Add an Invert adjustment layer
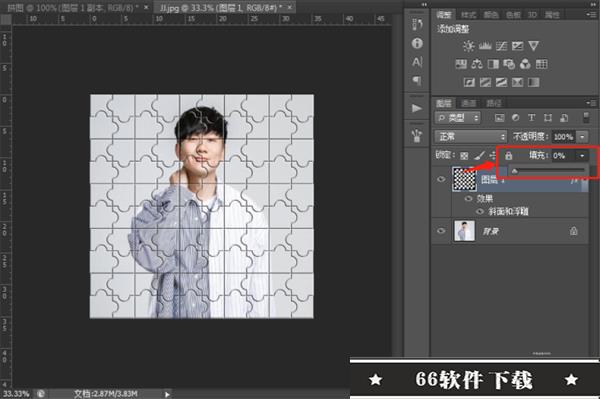 click(469, 82)
